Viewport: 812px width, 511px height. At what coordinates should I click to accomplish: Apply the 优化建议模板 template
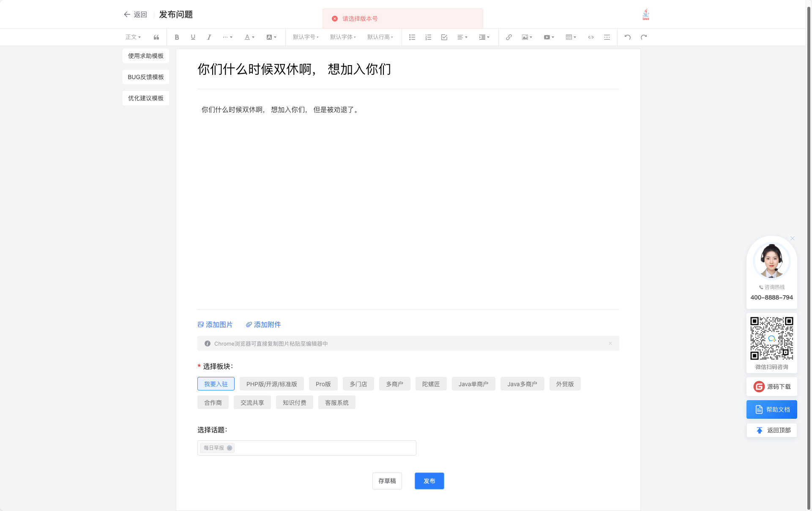point(146,98)
